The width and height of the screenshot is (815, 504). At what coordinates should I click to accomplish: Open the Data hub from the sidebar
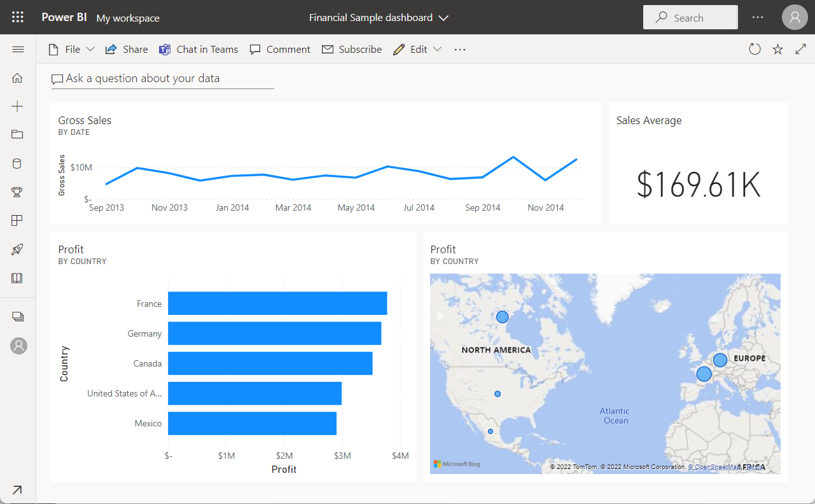tap(17, 163)
